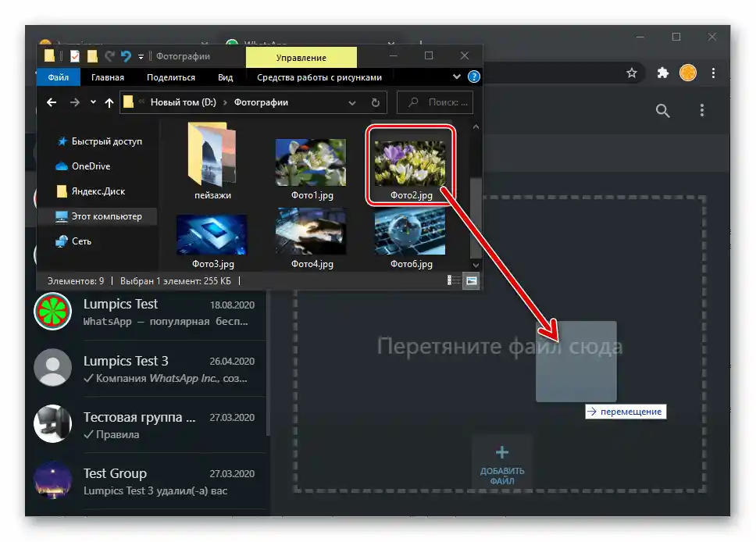This screenshot has height=542, width=756.
Task: Open the Вид ribbon tab
Action: tap(225, 77)
